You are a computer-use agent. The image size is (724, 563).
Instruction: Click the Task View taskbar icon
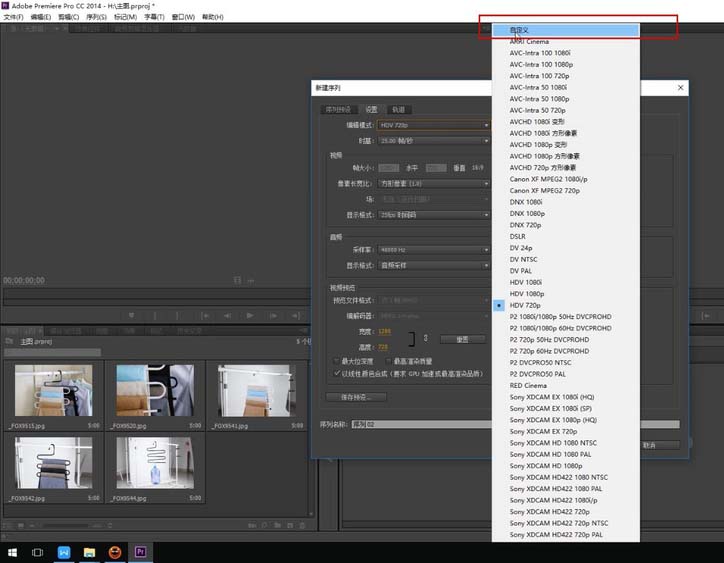[37, 552]
